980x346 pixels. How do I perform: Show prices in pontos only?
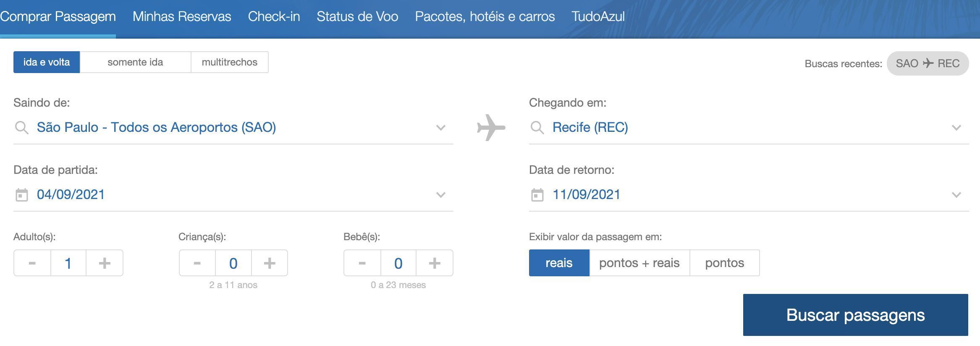click(x=725, y=263)
